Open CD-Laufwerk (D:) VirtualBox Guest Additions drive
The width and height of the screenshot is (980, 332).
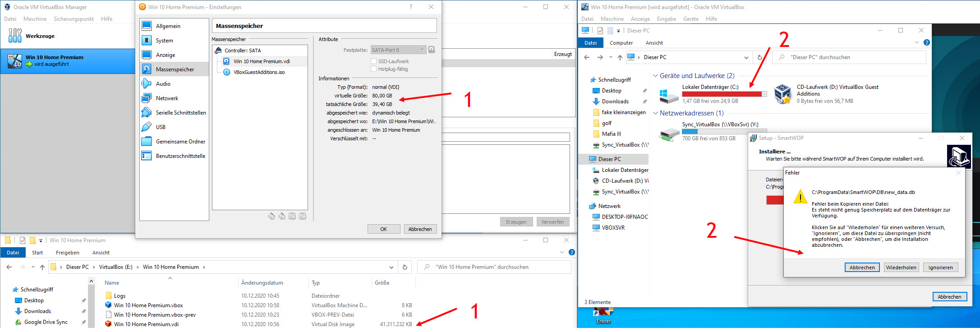point(783,94)
